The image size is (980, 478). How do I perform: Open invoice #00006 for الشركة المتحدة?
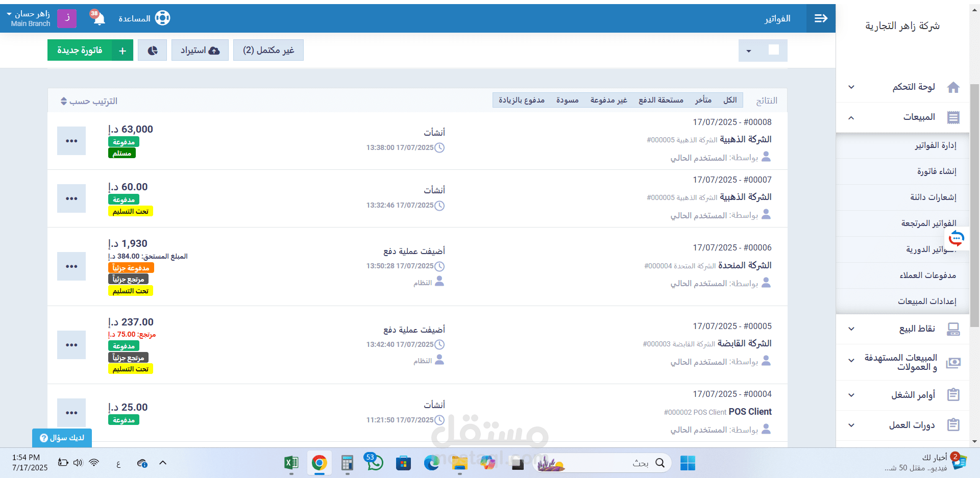[732, 247]
